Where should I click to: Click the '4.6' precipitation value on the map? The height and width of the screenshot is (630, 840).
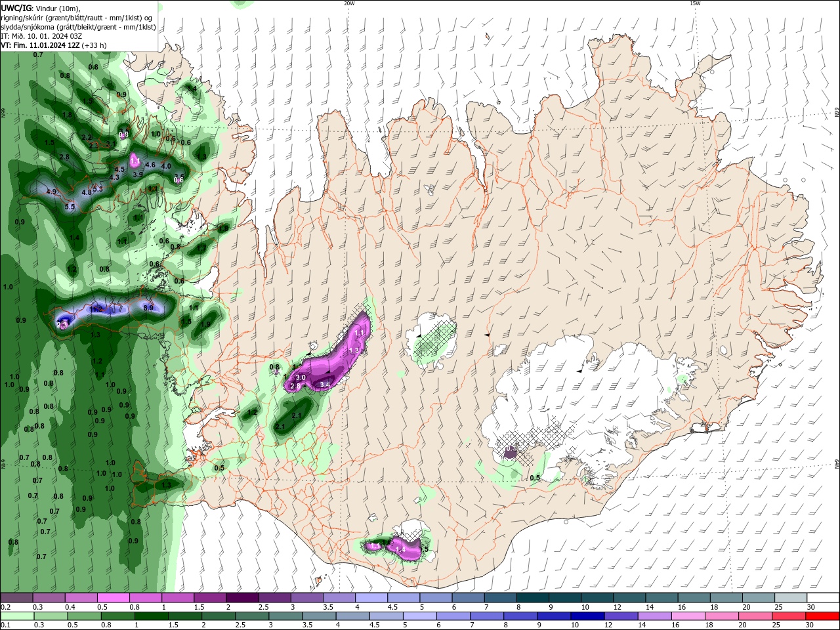150,165
